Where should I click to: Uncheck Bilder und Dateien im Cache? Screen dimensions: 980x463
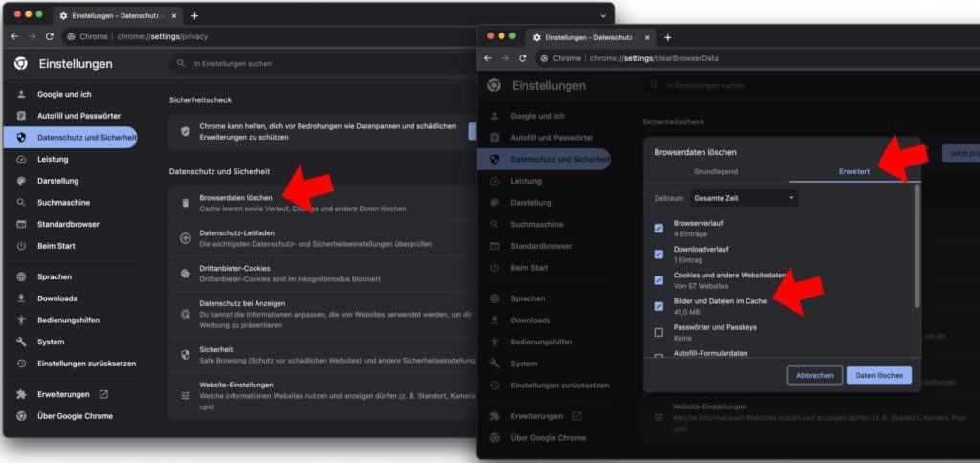point(658,306)
